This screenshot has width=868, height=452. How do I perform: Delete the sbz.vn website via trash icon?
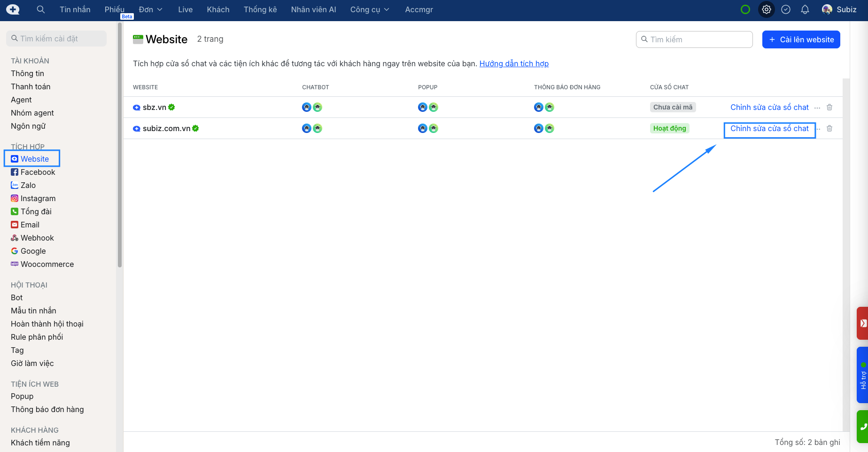pyautogui.click(x=829, y=107)
